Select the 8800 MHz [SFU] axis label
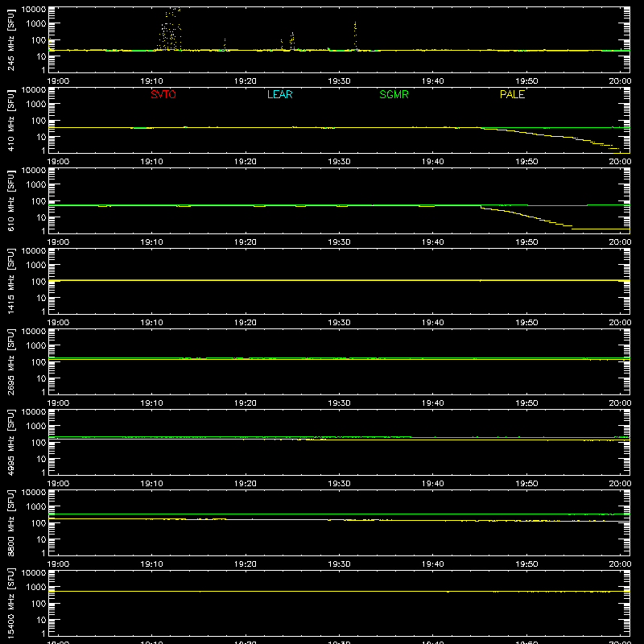 click(x=11, y=522)
